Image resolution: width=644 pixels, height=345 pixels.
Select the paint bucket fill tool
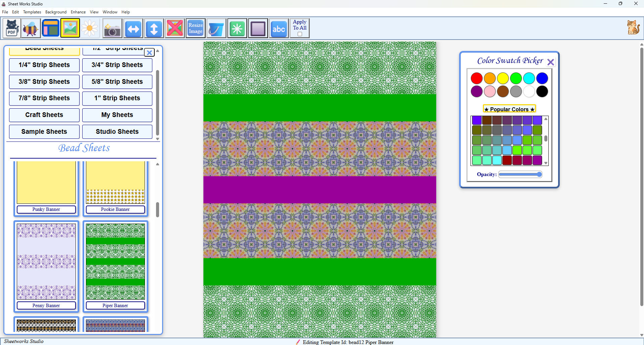[x=216, y=28]
